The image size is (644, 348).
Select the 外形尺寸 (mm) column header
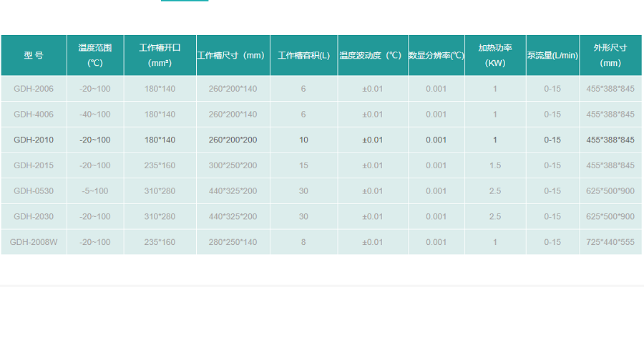click(610, 55)
